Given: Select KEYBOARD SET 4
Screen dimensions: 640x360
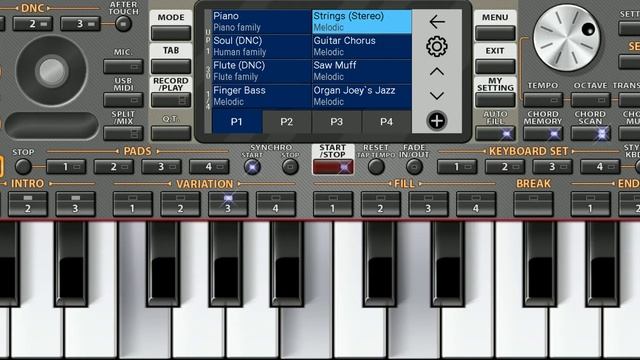Looking at the screenshot, I should (x=600, y=167).
